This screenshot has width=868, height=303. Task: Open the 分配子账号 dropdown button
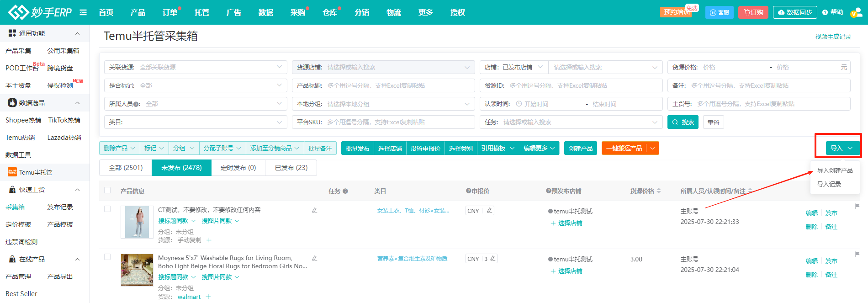(x=222, y=148)
